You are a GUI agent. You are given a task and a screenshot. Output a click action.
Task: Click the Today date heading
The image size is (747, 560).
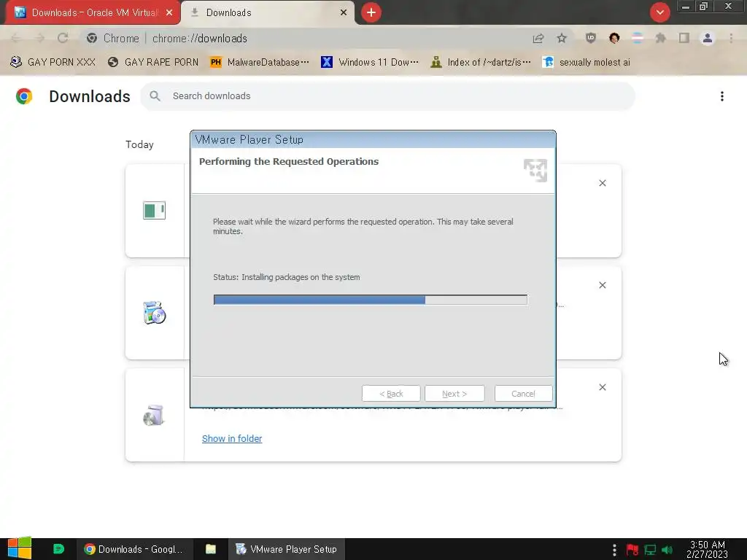[139, 145]
